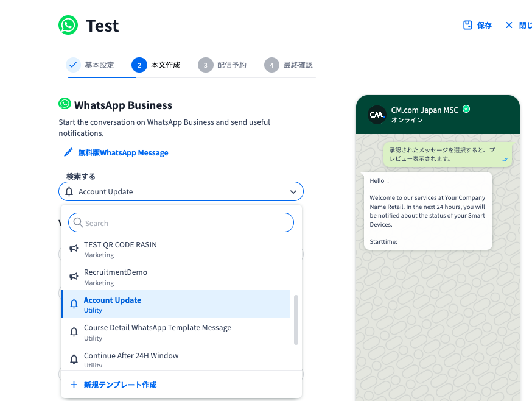Collapse the Account Update template dropdown via its chevron
The image size is (532, 401).
(x=293, y=191)
